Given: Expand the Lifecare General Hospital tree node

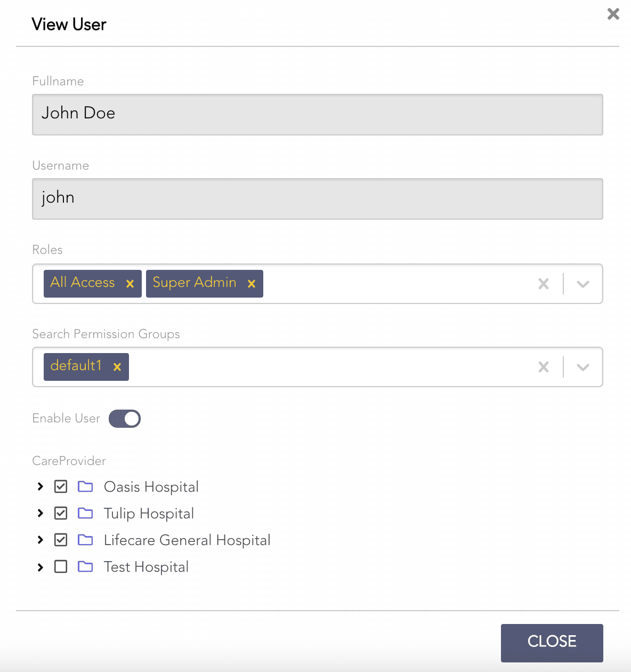Looking at the screenshot, I should 40,540.
